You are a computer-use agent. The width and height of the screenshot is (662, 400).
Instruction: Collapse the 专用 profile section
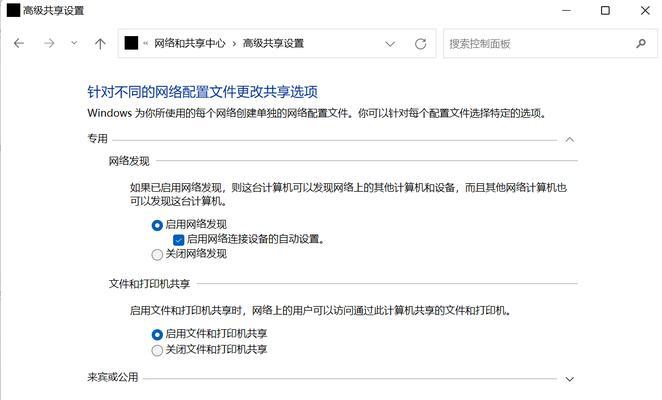coord(570,139)
